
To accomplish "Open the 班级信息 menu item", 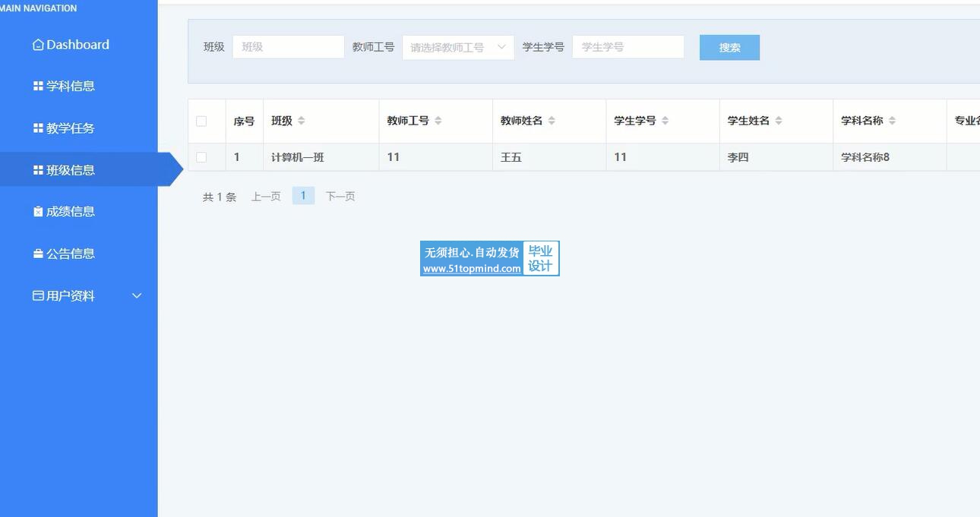I will click(x=71, y=170).
